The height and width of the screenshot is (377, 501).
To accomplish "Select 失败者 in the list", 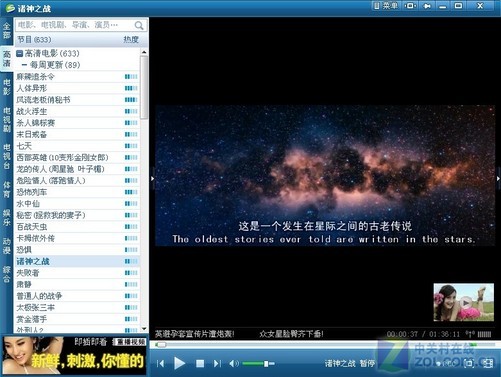I will [x=77, y=273].
